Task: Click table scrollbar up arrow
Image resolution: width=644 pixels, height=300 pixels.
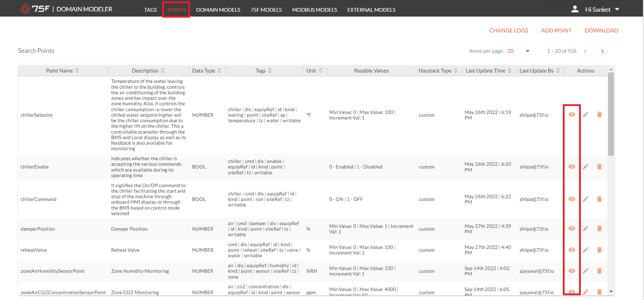Action: (611, 69)
